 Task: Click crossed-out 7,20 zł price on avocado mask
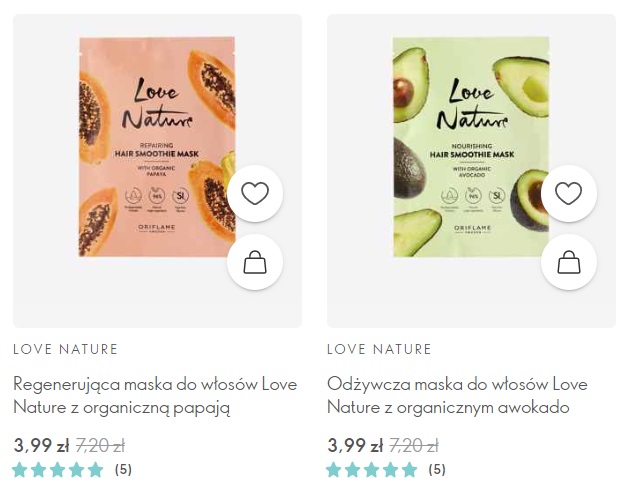[414, 446]
